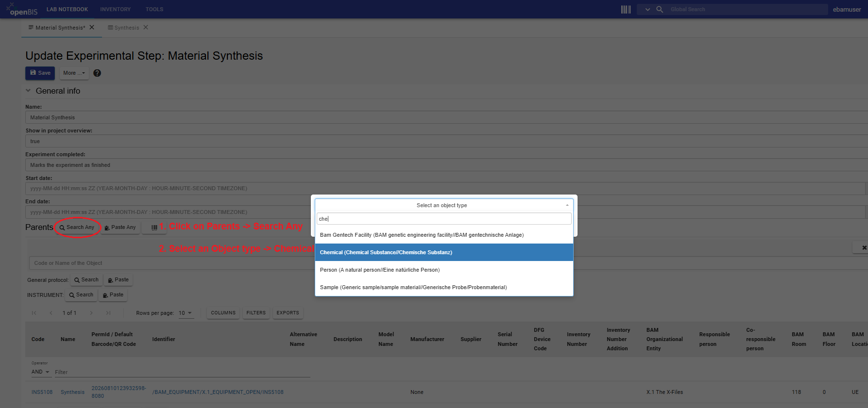Image resolution: width=868 pixels, height=408 pixels.
Task: Click the barcode button next to Paste Any
Action: click(x=154, y=227)
